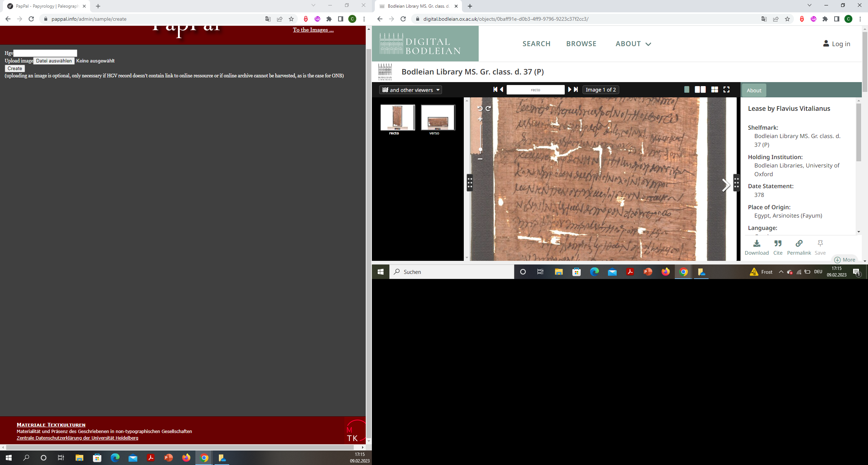868x465 pixels.
Task: Open Windows Start menu on main taskbar
Action: [x=9, y=458]
